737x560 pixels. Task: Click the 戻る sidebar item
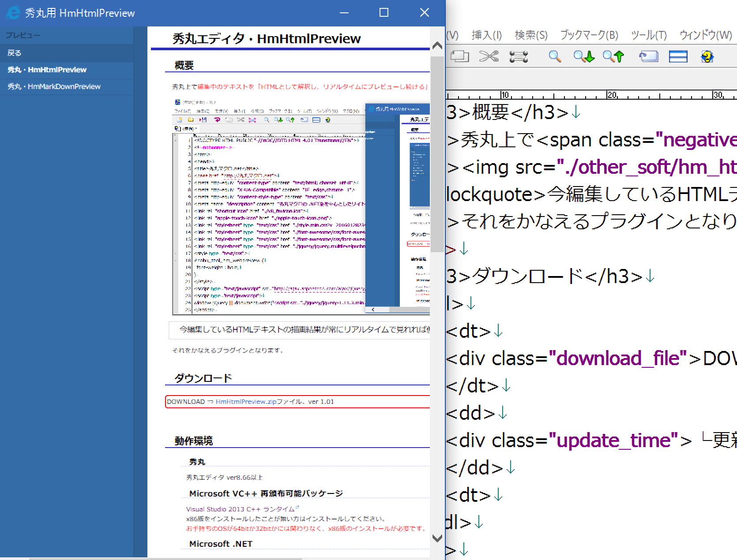(15, 53)
